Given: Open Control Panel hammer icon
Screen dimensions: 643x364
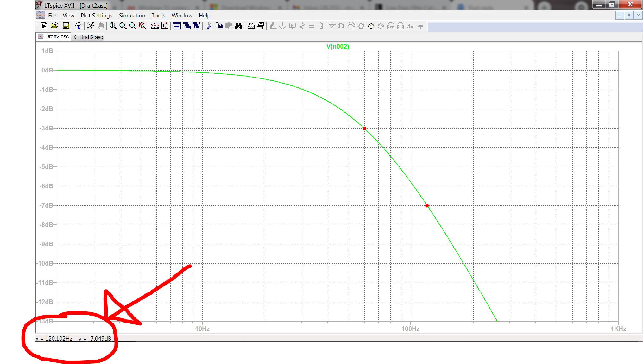Looking at the screenshot, I should point(78,26).
